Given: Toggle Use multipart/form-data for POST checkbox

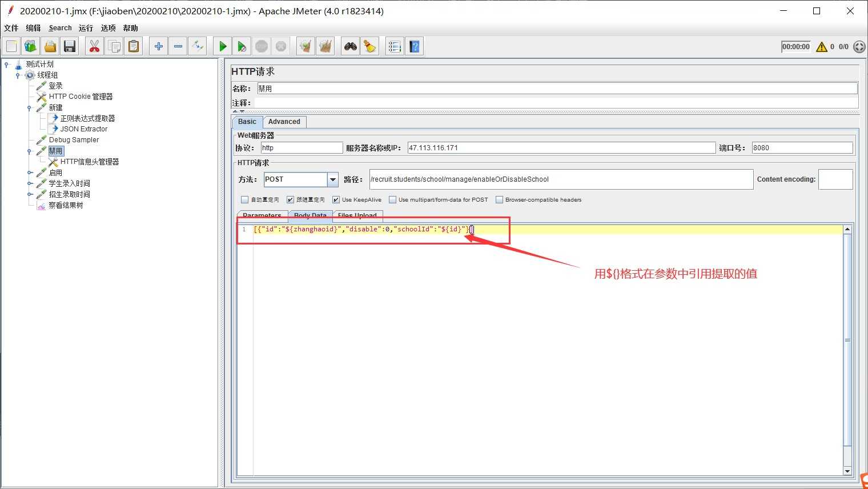Looking at the screenshot, I should pyautogui.click(x=392, y=200).
